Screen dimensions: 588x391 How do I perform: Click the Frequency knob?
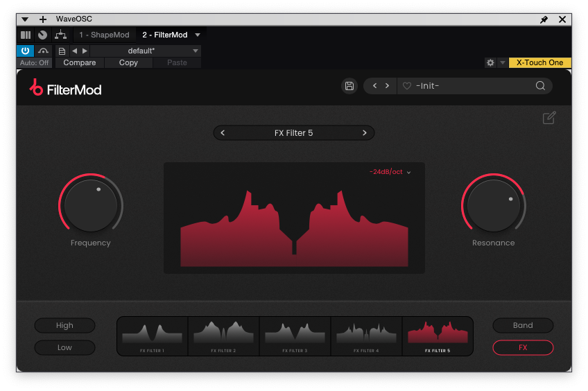coord(91,205)
